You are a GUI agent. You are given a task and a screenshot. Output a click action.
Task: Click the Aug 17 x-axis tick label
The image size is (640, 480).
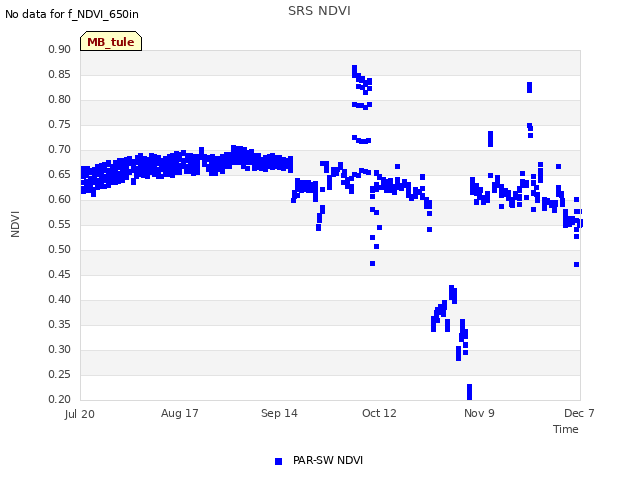[x=180, y=413]
